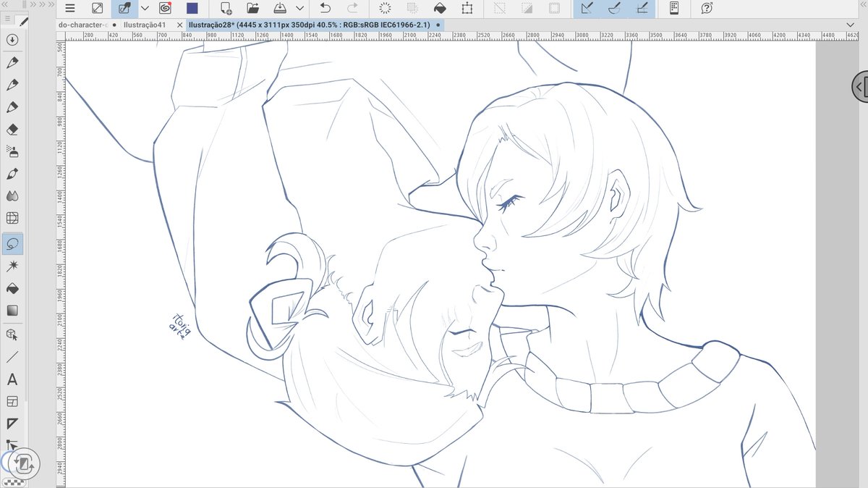Image resolution: width=868 pixels, height=488 pixels.
Task: Click the circled down arrow tool icon
Action: tap(12, 40)
